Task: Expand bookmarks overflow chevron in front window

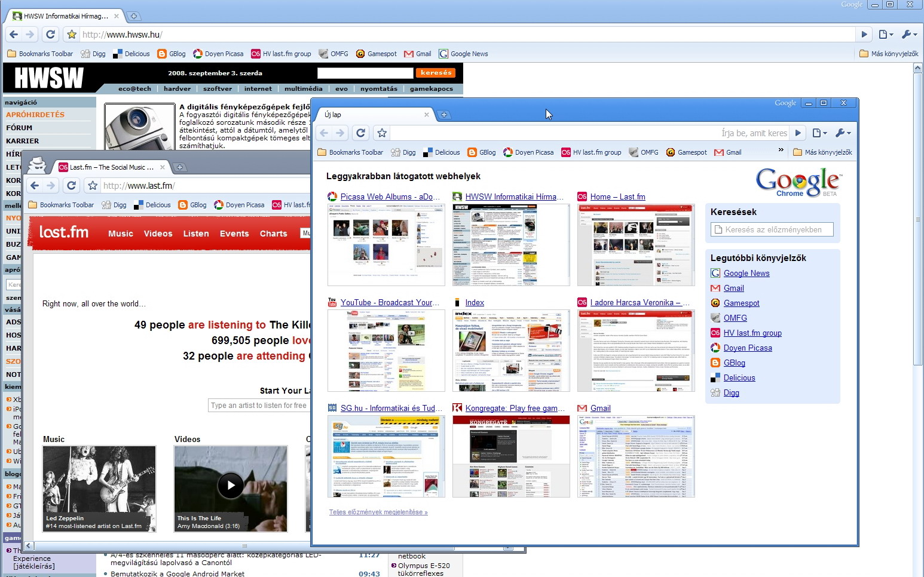Action: click(x=781, y=150)
